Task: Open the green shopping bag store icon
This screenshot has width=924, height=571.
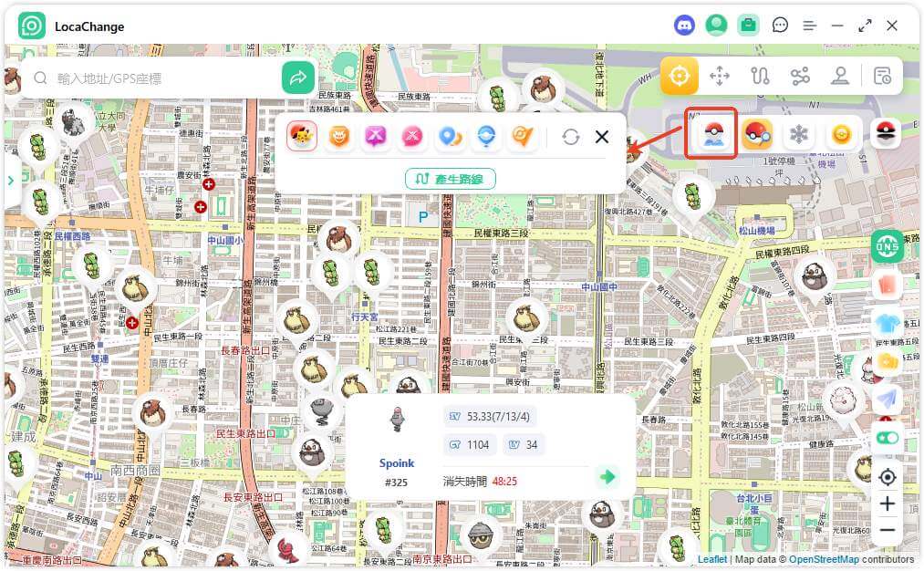Action: coord(748,26)
